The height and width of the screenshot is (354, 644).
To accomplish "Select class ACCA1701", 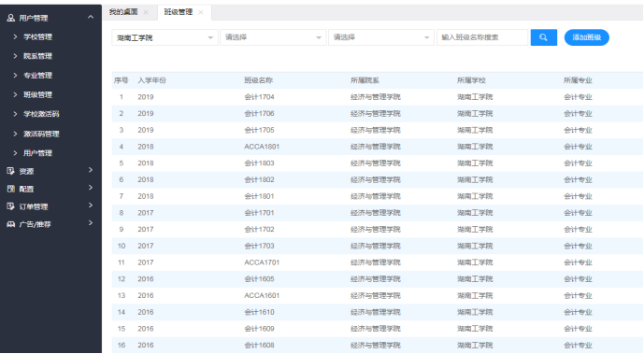I will [262, 262].
